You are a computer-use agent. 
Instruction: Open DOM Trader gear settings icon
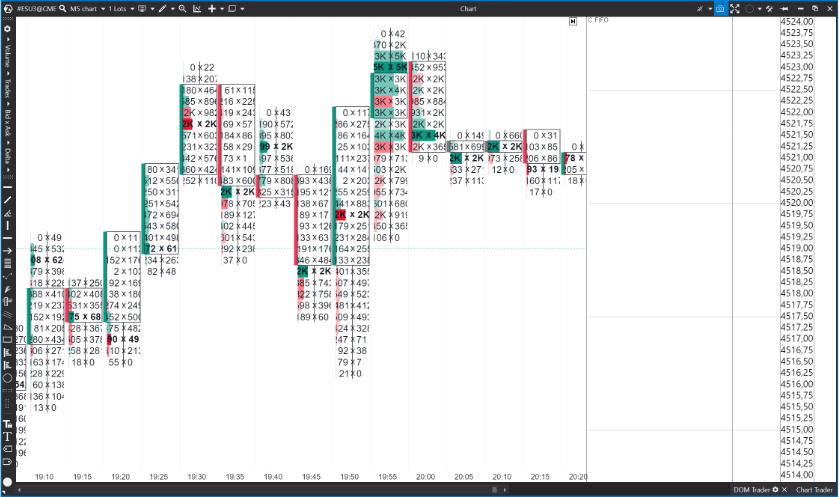pyautogui.click(x=775, y=490)
